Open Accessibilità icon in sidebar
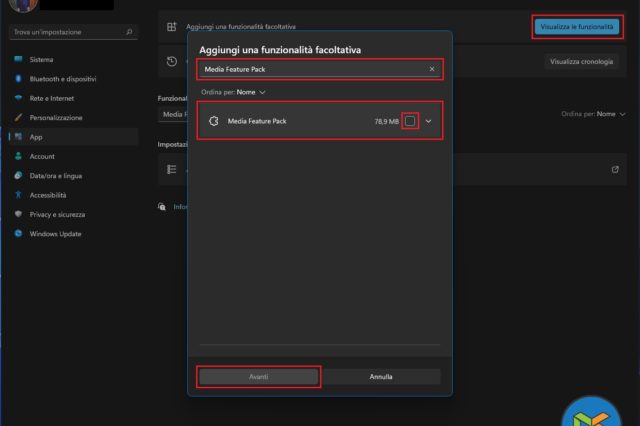 click(18, 195)
